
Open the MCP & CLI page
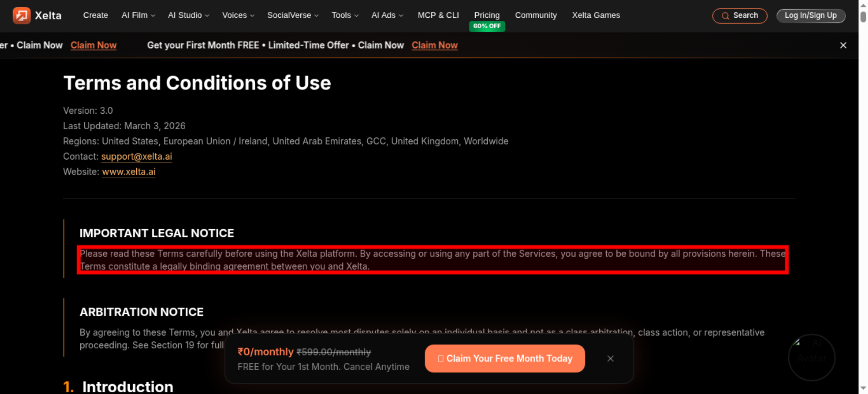tap(438, 15)
